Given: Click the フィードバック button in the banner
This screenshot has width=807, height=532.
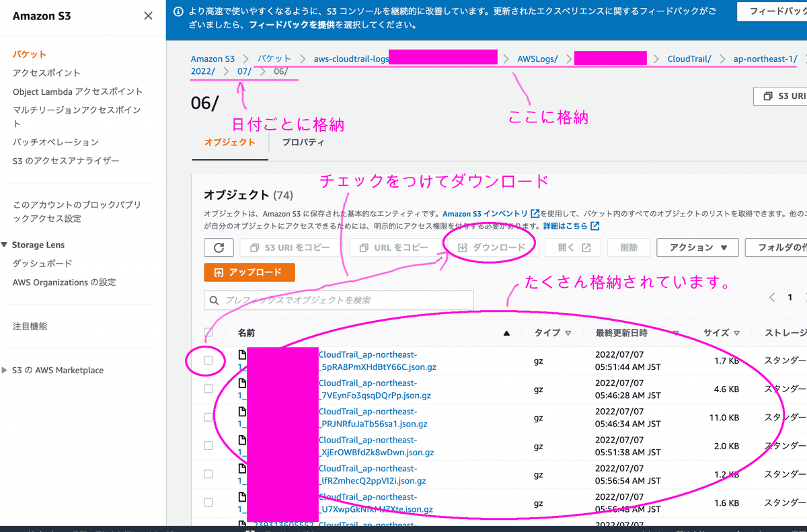Looking at the screenshot, I should [x=773, y=11].
